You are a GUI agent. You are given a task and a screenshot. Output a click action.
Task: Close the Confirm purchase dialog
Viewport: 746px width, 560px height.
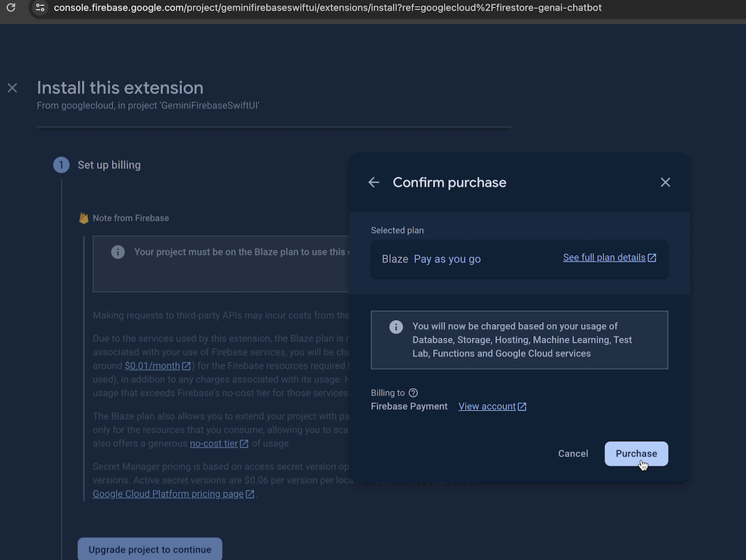666,182
